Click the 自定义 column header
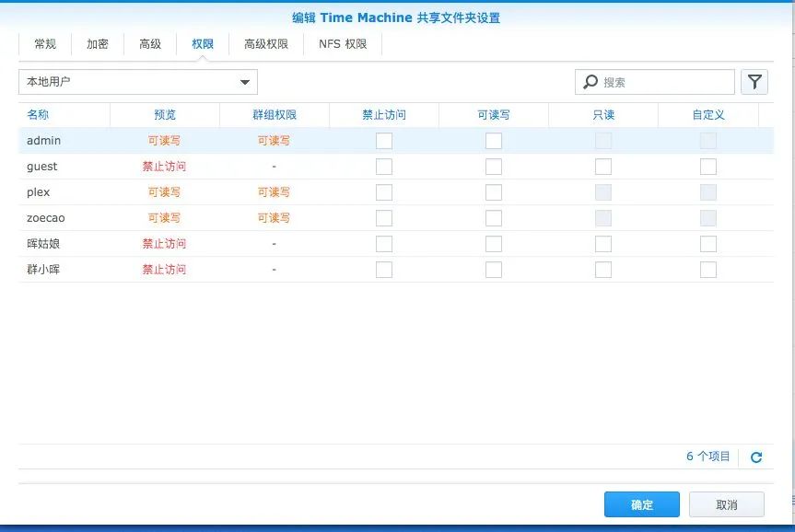This screenshot has width=795, height=532. [x=708, y=115]
